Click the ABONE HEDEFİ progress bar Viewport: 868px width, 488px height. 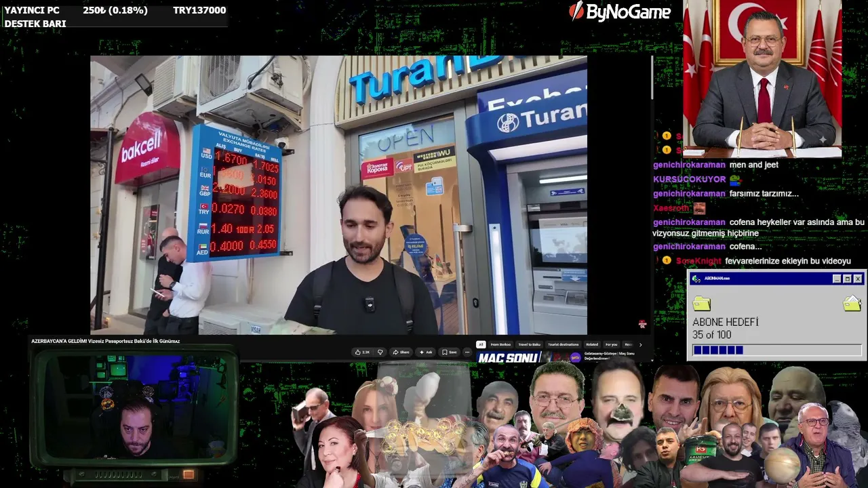click(x=776, y=350)
